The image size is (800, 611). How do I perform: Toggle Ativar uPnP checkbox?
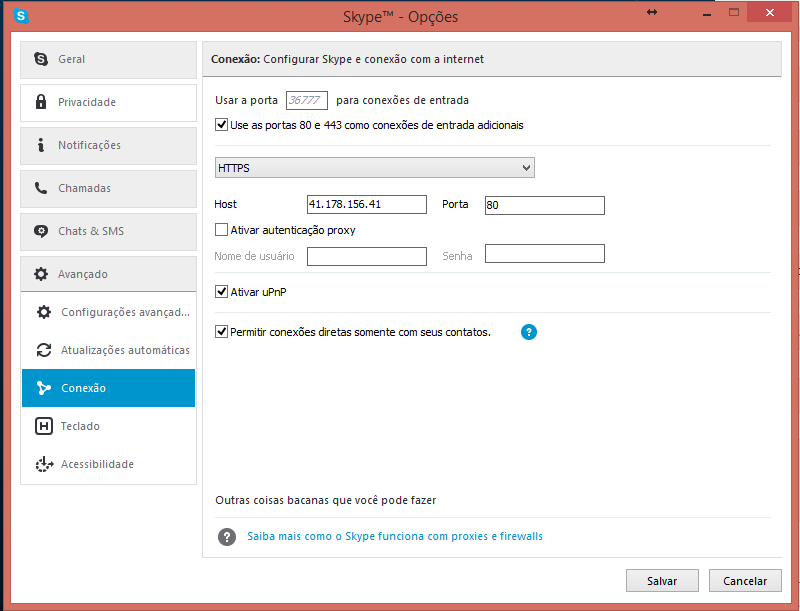click(x=221, y=292)
